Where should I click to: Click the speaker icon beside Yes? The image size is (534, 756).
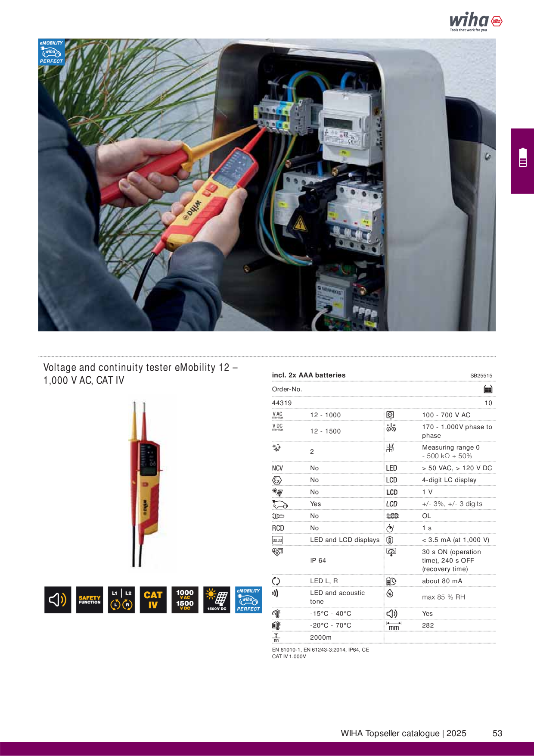pyautogui.click(x=392, y=613)
